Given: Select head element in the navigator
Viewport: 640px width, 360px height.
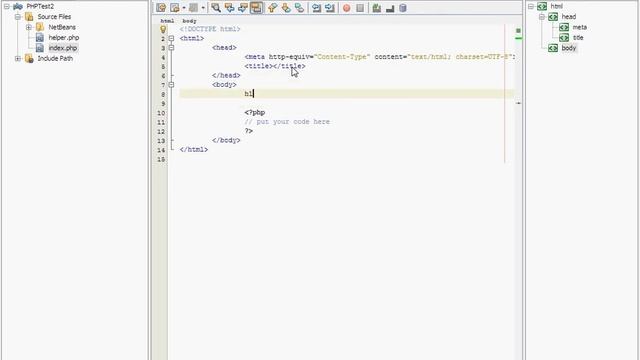Looking at the screenshot, I should [569, 17].
